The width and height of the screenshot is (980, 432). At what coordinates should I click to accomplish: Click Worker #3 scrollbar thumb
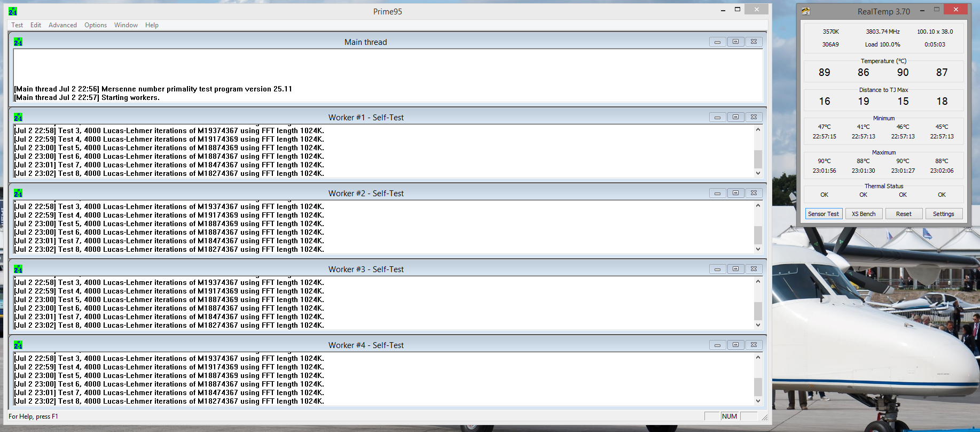click(x=758, y=311)
